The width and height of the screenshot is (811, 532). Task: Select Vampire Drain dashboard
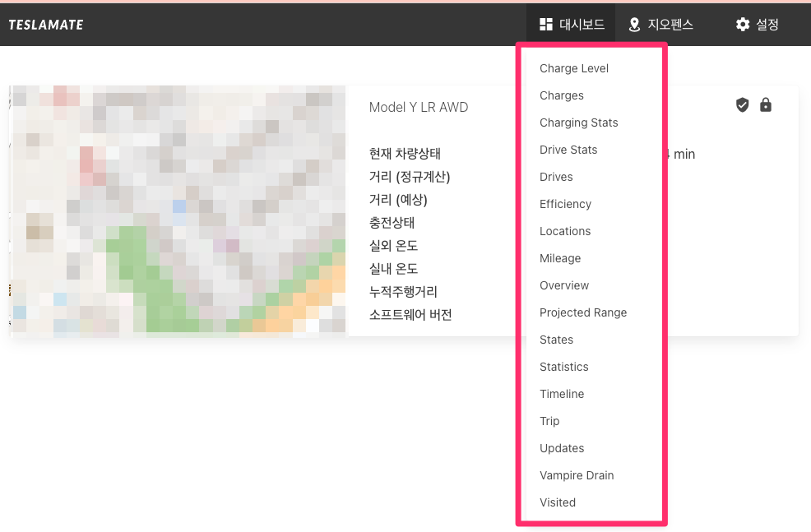click(x=577, y=475)
